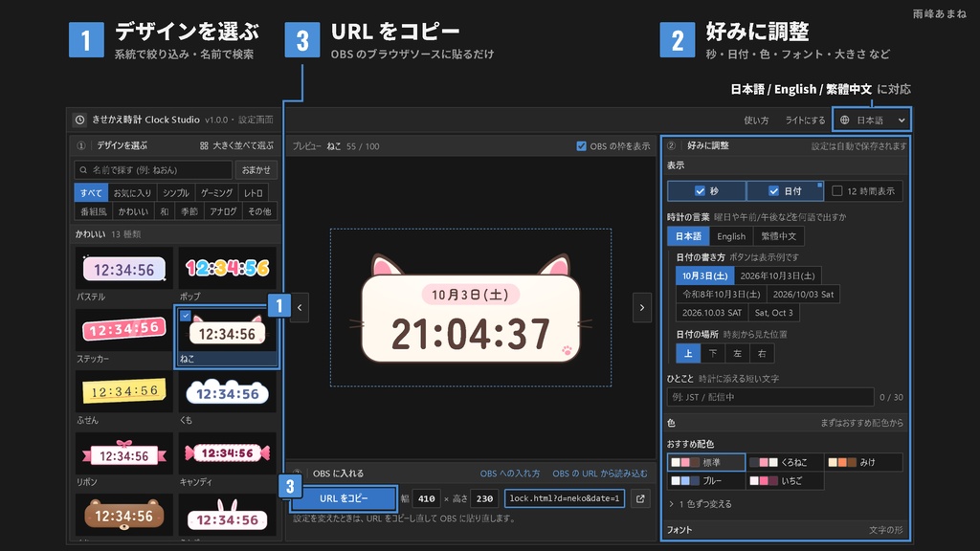Filter designs by 季節

(x=189, y=211)
